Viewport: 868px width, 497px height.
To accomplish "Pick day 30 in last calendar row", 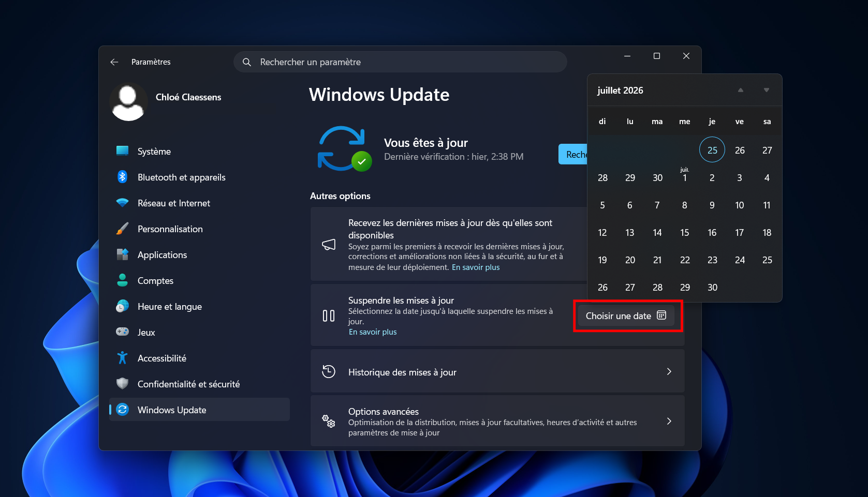I will click(x=712, y=288).
